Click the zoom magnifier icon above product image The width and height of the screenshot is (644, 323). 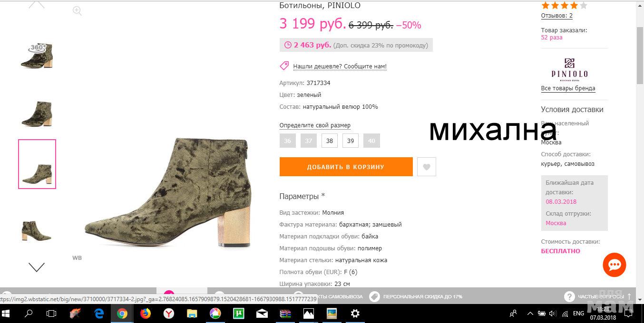77,11
